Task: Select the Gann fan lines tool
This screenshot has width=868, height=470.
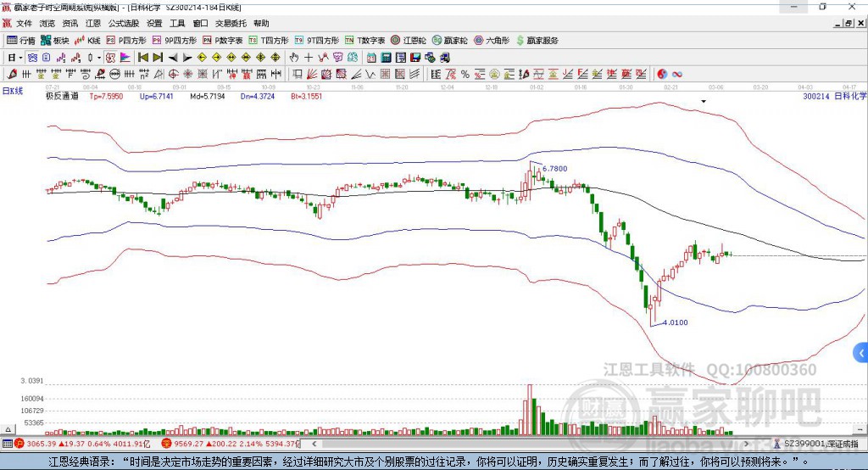Action: 312,75
